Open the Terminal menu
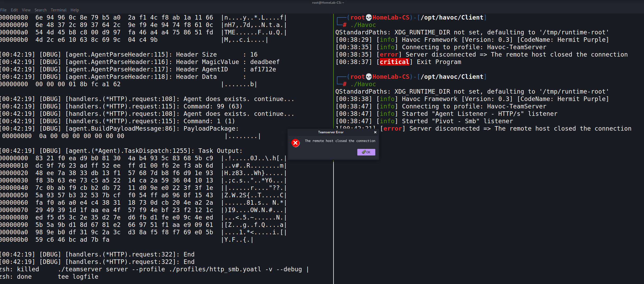The width and height of the screenshot is (644, 284). (x=58, y=10)
